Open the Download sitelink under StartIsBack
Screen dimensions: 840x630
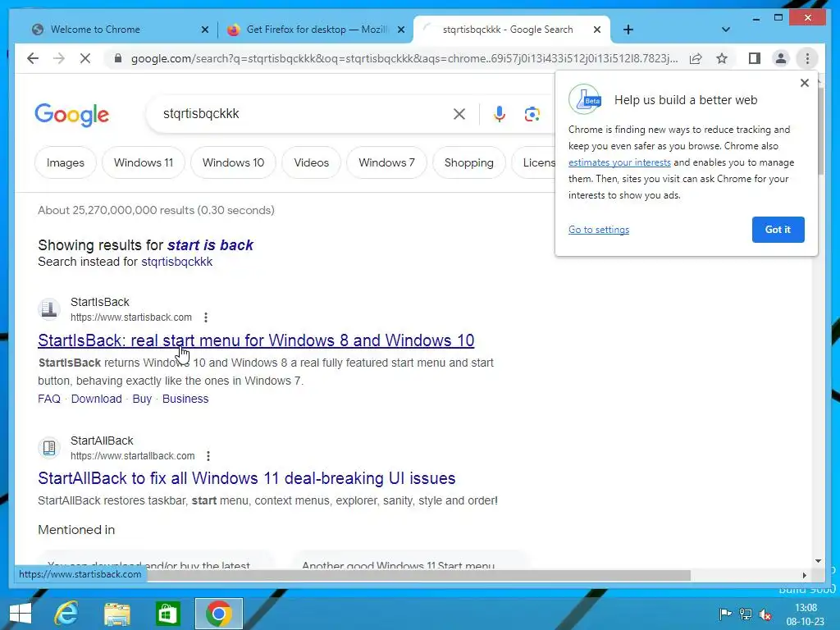click(x=97, y=399)
